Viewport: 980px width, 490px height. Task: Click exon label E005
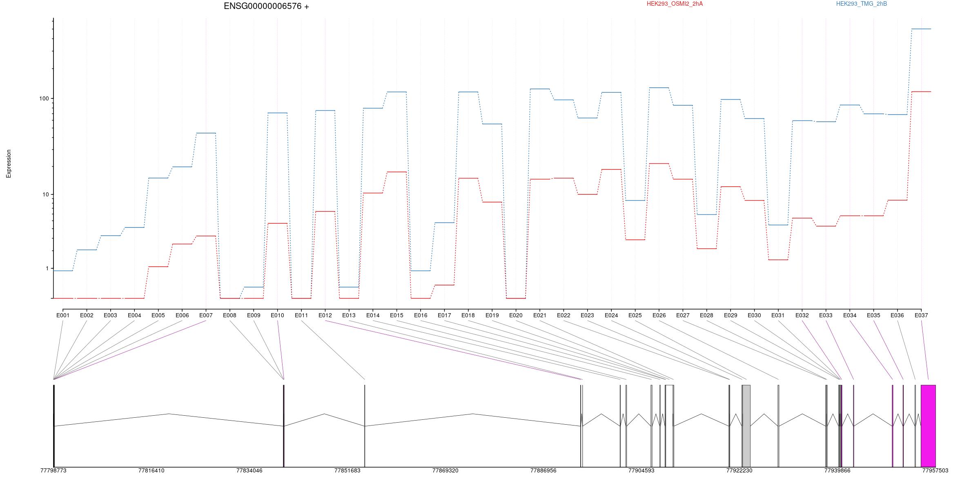[x=158, y=315]
